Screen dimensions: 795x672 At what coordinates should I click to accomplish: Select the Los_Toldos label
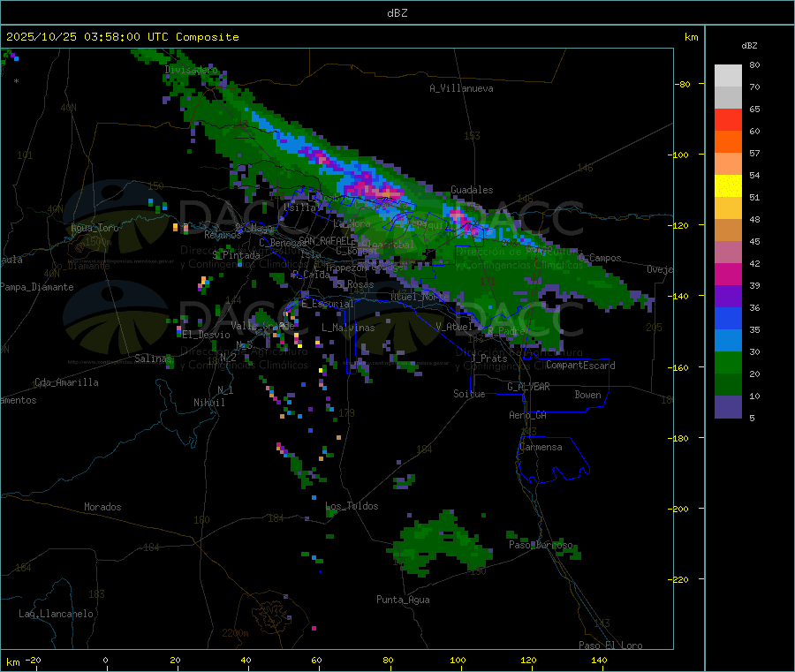(x=352, y=506)
